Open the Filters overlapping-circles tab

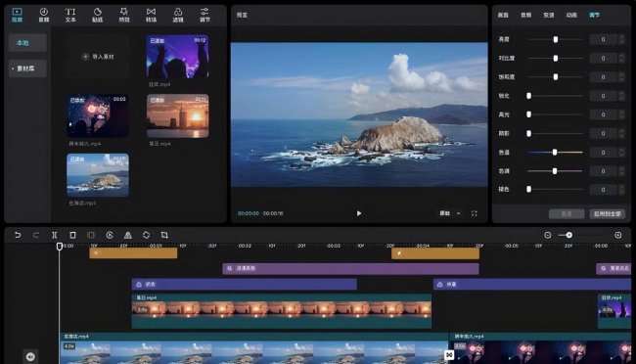[178, 15]
